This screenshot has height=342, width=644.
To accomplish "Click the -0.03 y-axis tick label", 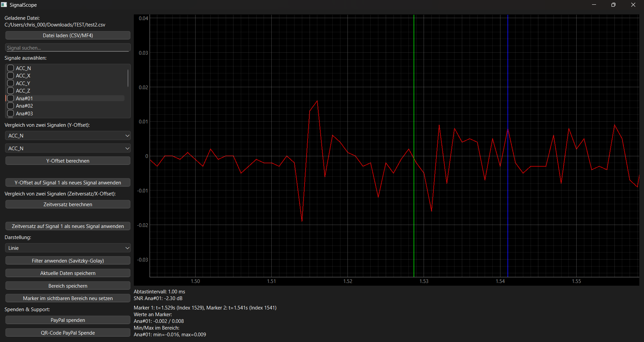I will pyautogui.click(x=142, y=260).
